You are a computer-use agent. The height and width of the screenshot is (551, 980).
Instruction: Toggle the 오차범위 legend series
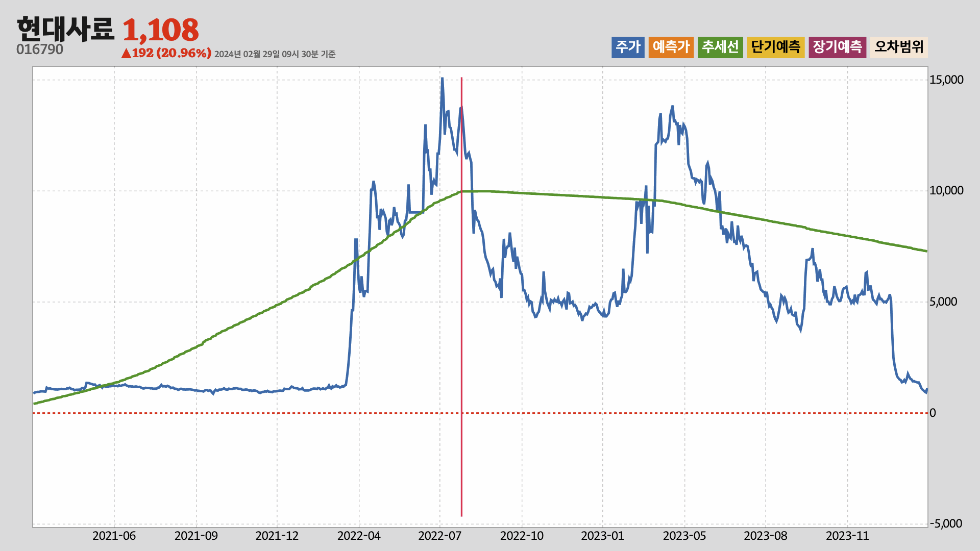tap(899, 47)
